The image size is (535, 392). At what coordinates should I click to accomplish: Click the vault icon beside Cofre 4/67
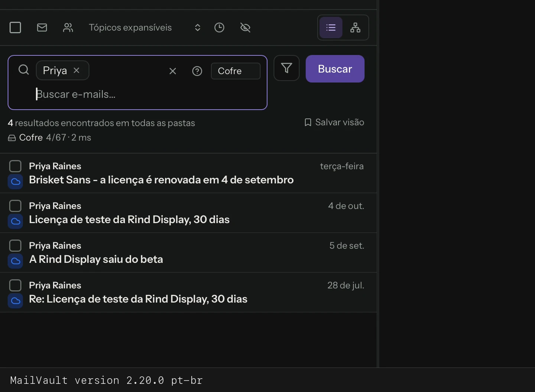point(12,138)
